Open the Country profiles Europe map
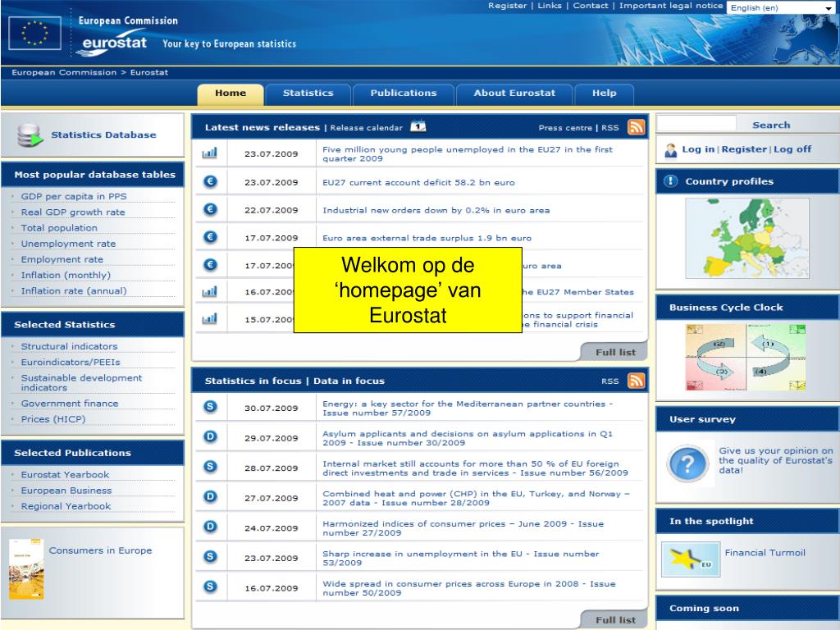 pyautogui.click(x=746, y=238)
